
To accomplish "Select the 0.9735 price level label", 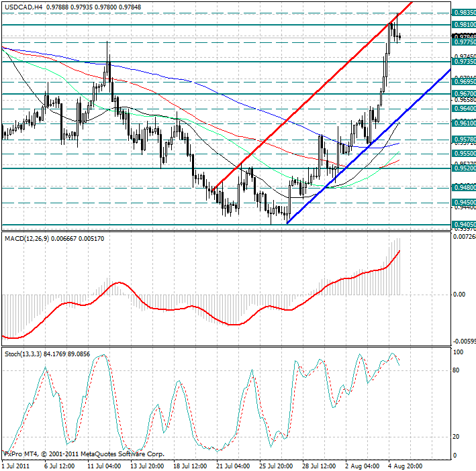I will [x=464, y=62].
